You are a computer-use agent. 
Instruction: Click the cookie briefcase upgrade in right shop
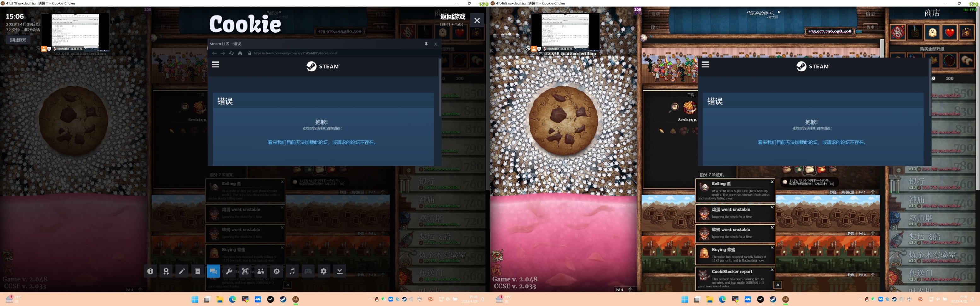point(967,32)
